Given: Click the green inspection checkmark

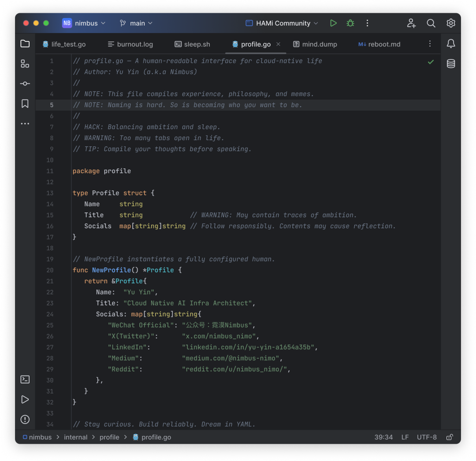Looking at the screenshot, I should coord(431,62).
